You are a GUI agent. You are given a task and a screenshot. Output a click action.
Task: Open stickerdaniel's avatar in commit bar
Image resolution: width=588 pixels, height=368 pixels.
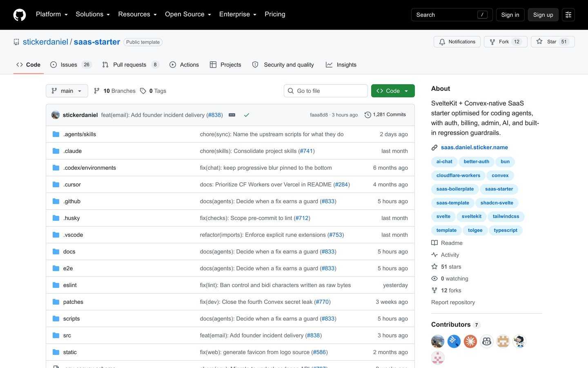coord(56,115)
